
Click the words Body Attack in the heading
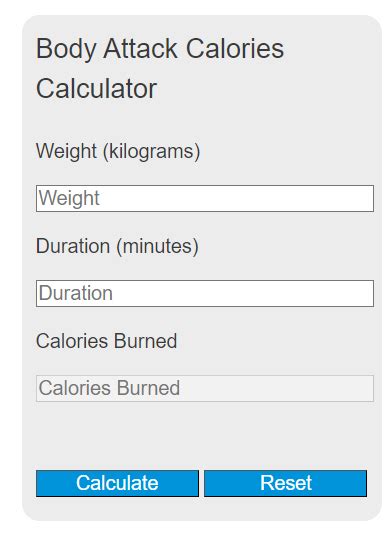coord(107,49)
